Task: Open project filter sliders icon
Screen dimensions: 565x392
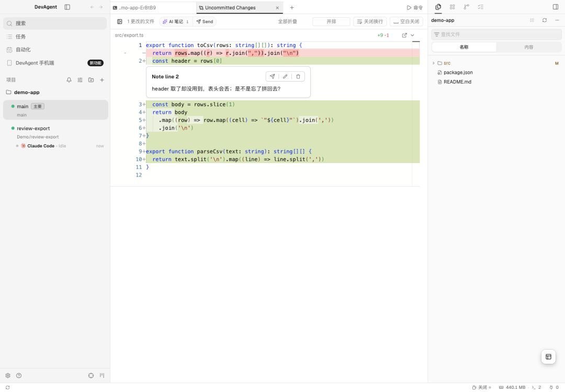Action: [x=80, y=80]
